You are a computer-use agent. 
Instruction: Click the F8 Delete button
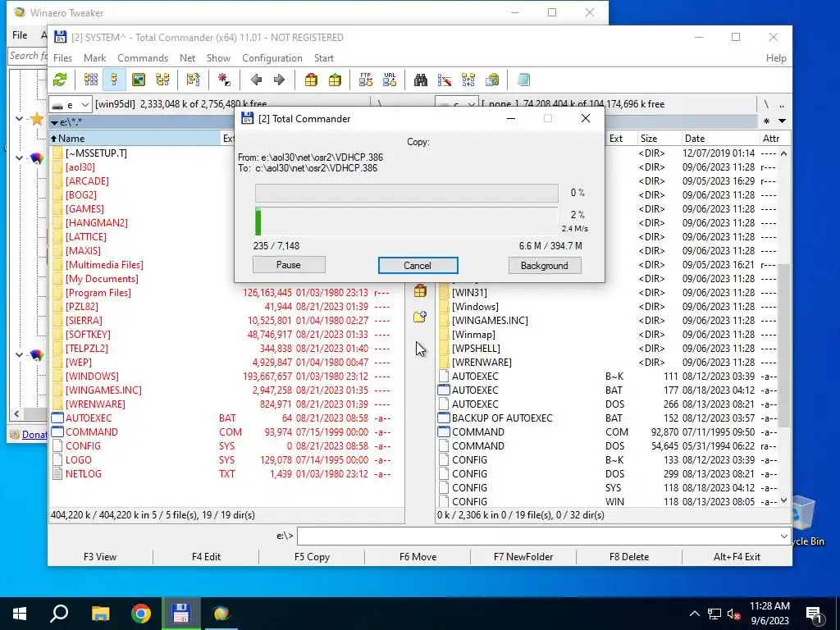point(629,557)
